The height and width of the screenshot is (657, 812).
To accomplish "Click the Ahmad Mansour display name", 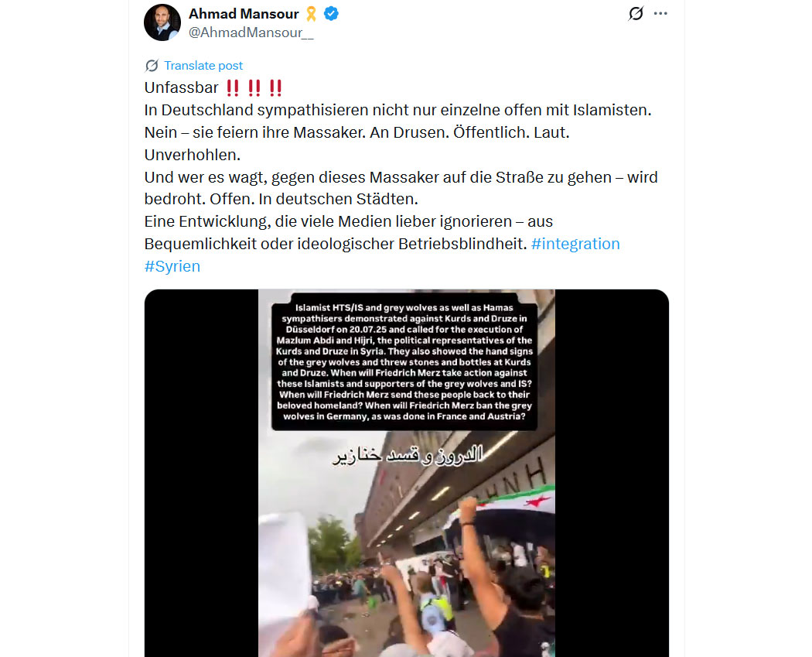I will click(x=244, y=14).
